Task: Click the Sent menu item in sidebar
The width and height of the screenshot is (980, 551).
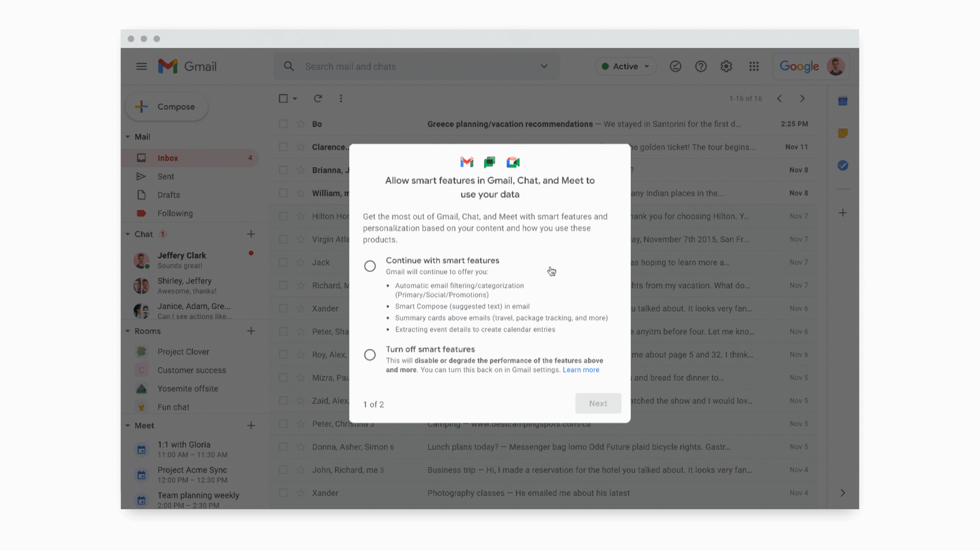Action: [x=165, y=176]
